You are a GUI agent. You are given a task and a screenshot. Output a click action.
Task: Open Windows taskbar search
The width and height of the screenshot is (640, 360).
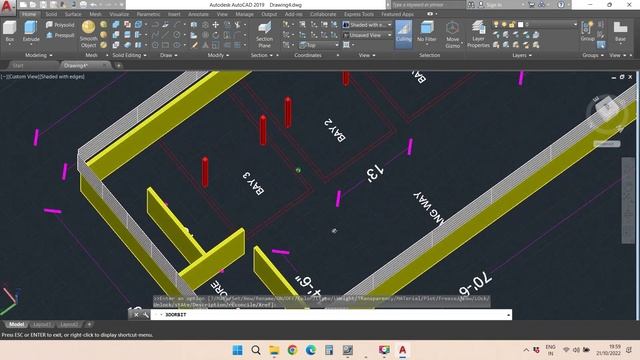coord(256,350)
